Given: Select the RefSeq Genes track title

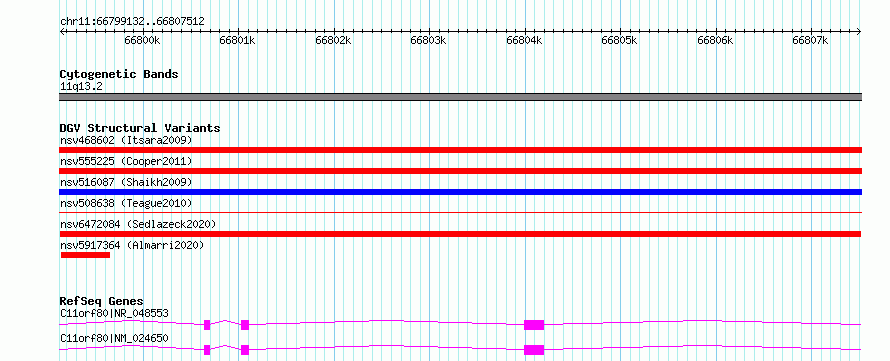Looking at the screenshot, I should (102, 301).
